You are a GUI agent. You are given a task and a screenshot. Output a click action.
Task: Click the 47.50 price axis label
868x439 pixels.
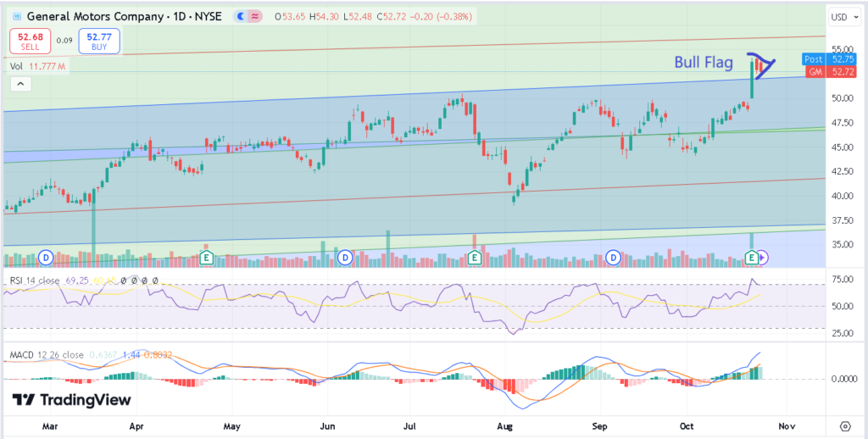[x=841, y=123]
